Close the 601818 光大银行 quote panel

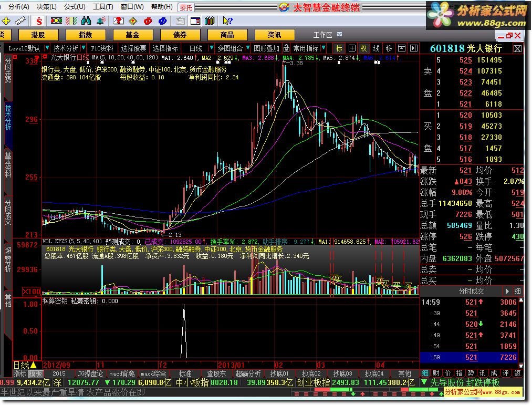click(x=517, y=48)
